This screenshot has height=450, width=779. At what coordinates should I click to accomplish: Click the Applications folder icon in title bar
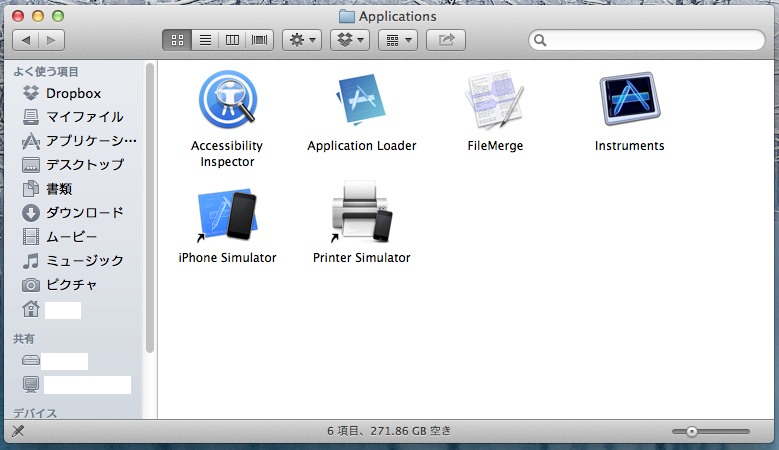pyautogui.click(x=347, y=16)
